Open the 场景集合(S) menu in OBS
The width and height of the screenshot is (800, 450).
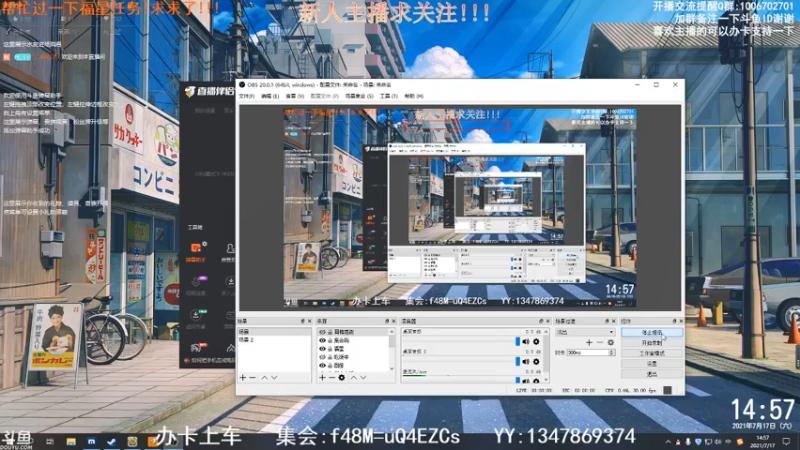(x=359, y=96)
